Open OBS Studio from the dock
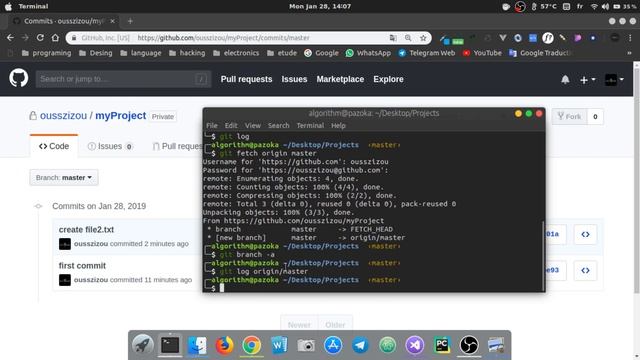Image resolution: width=640 pixels, height=360 pixels. click(x=469, y=345)
